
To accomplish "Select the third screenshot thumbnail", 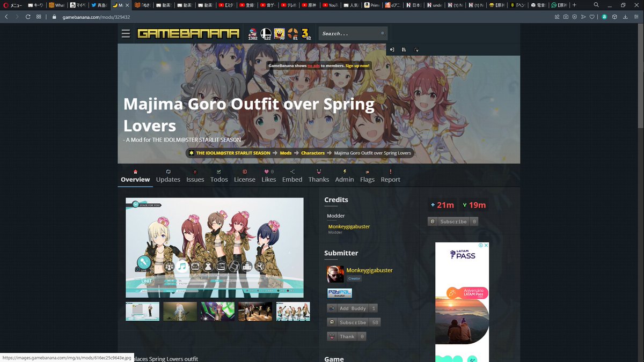I will 218,312.
